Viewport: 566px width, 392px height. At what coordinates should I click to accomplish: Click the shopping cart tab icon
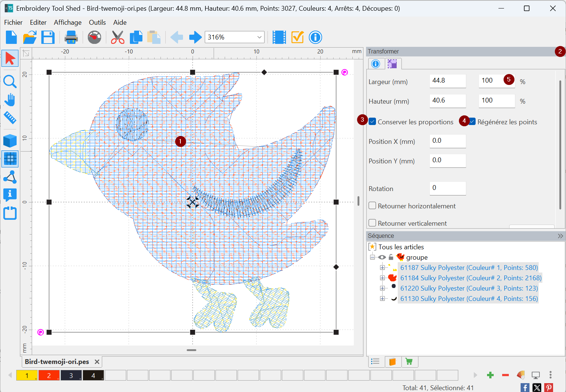[409, 361]
